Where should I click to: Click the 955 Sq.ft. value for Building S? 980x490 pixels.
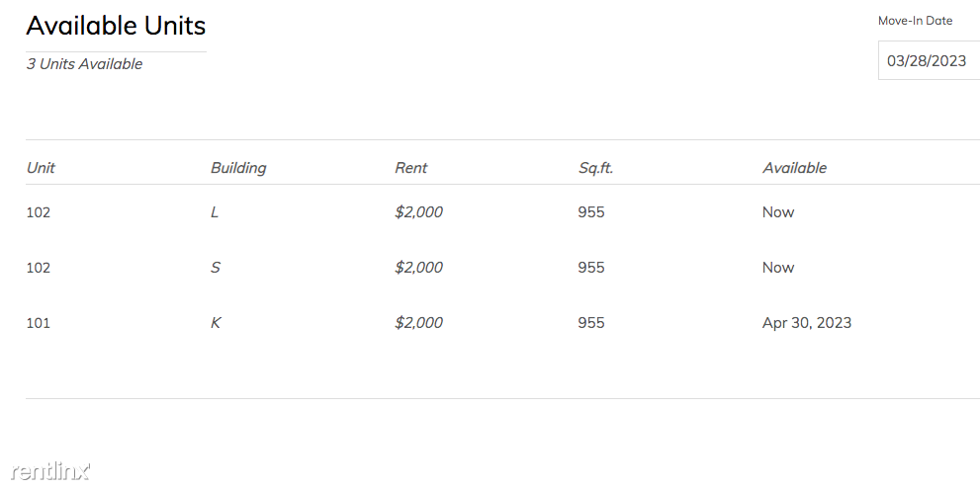(591, 268)
